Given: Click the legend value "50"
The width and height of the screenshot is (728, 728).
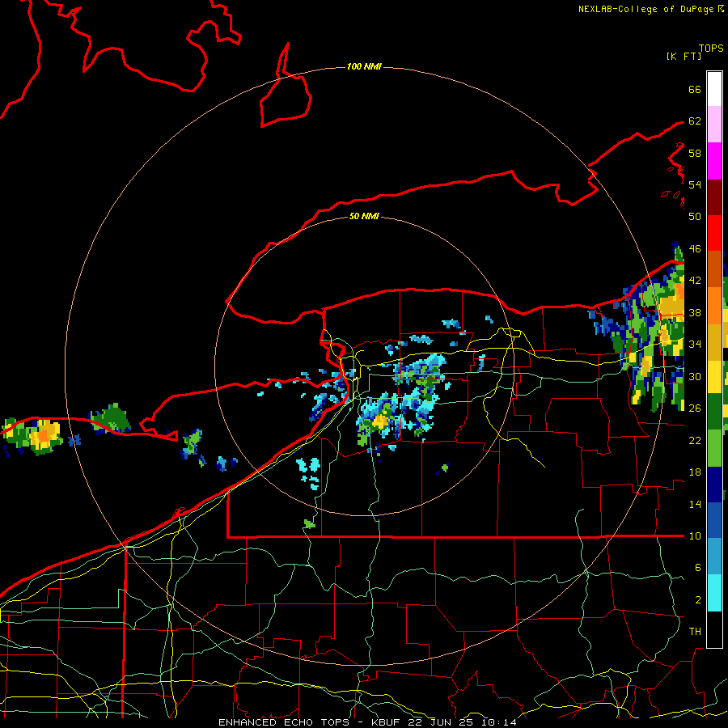Looking at the screenshot, I should pos(695,217).
